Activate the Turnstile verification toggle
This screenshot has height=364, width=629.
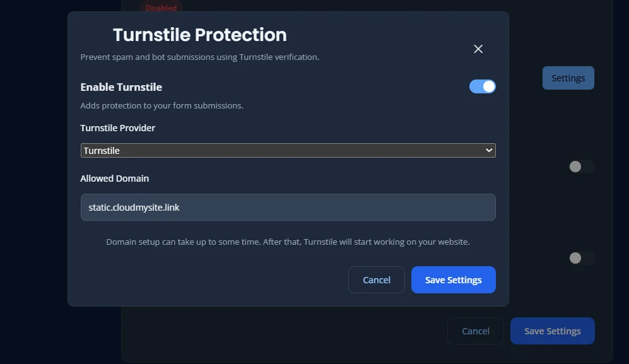(482, 86)
